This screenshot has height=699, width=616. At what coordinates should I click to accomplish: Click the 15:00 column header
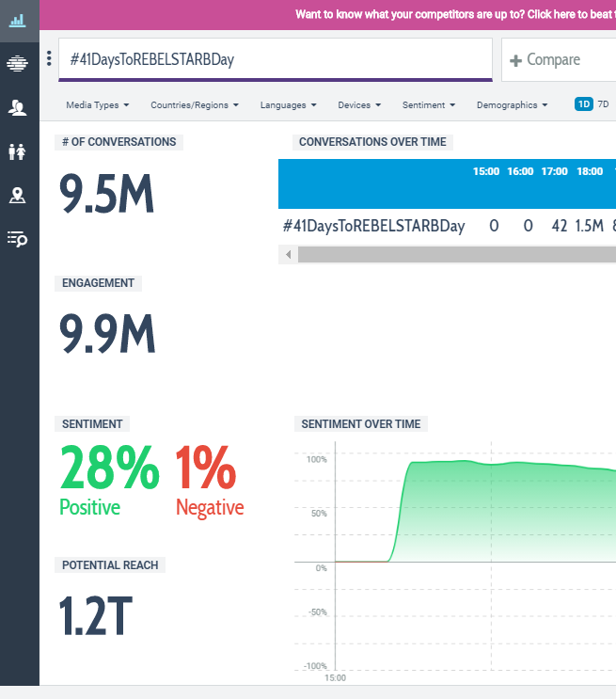pos(486,171)
